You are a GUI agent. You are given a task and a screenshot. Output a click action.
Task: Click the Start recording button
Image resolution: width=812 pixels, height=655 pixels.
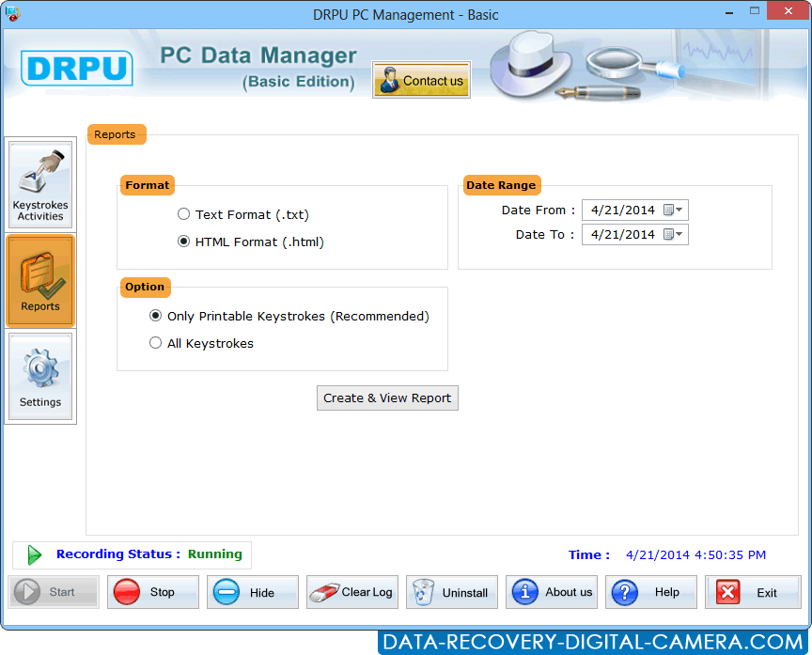click(x=54, y=592)
